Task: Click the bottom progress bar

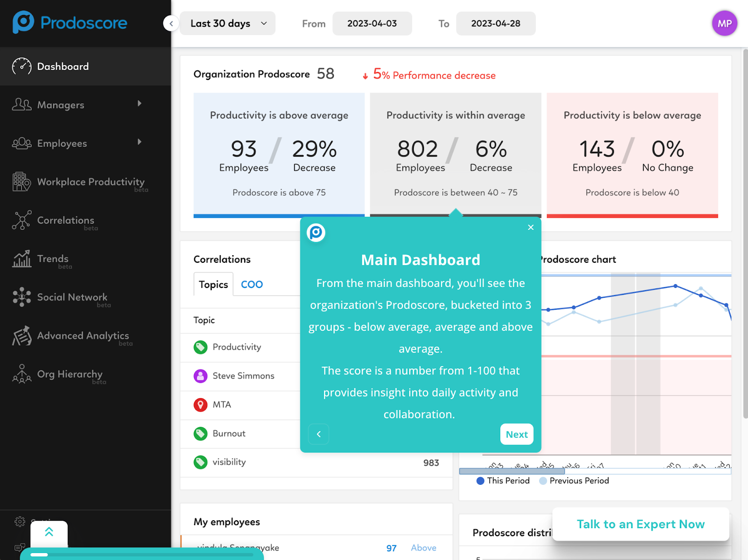Action: point(142,554)
